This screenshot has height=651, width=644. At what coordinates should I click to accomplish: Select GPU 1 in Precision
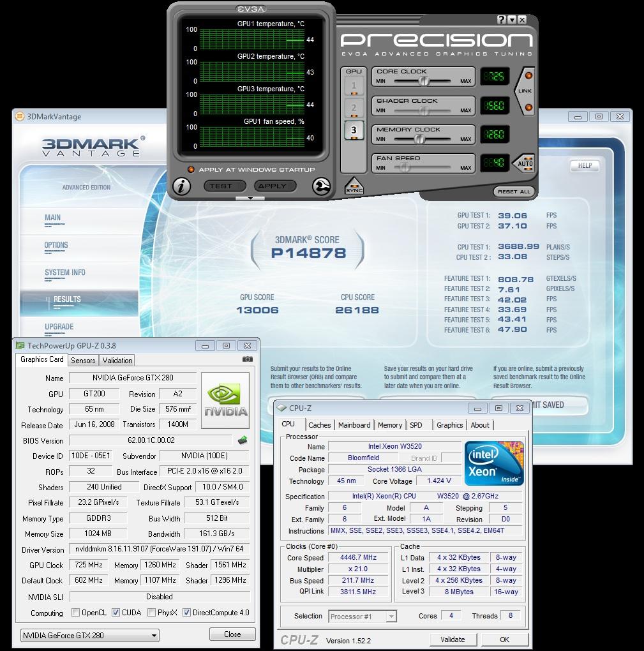354,86
